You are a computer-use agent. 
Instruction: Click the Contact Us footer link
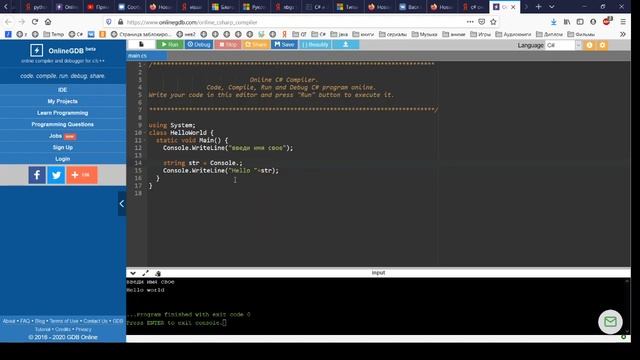coord(96,321)
